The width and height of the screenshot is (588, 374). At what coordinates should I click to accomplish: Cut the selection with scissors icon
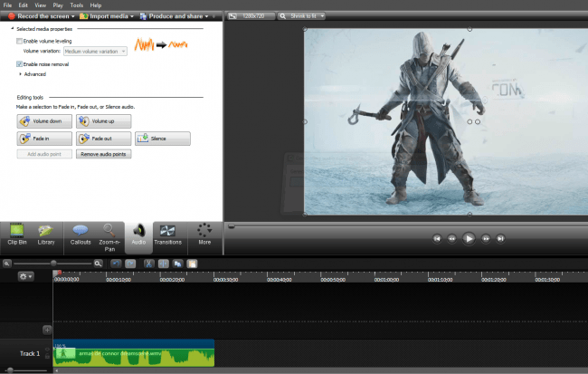pos(149,264)
